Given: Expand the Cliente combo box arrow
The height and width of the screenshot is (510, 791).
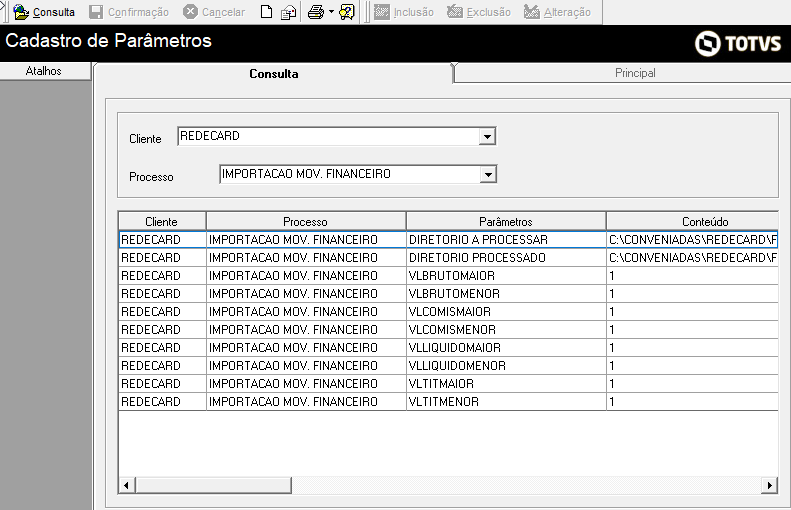Looking at the screenshot, I should point(487,137).
